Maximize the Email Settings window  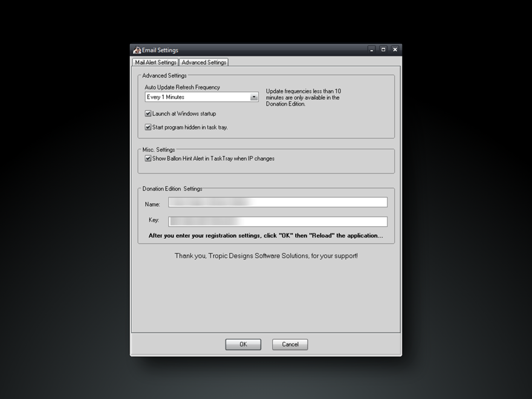383,50
